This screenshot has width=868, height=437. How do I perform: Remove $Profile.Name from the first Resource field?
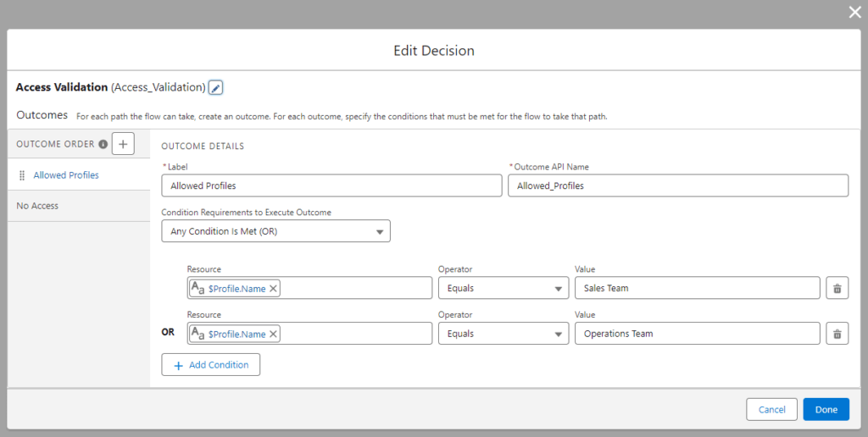(x=274, y=289)
